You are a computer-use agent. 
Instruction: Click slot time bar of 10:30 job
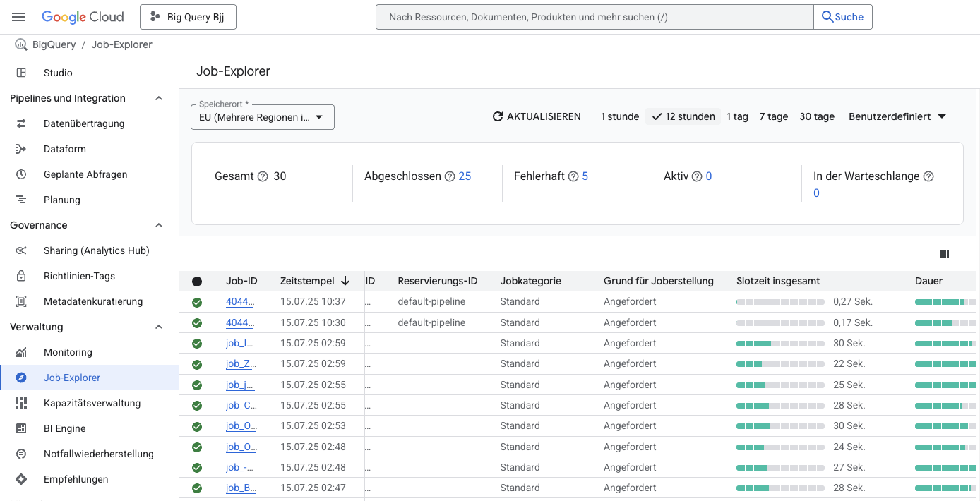tap(780, 323)
